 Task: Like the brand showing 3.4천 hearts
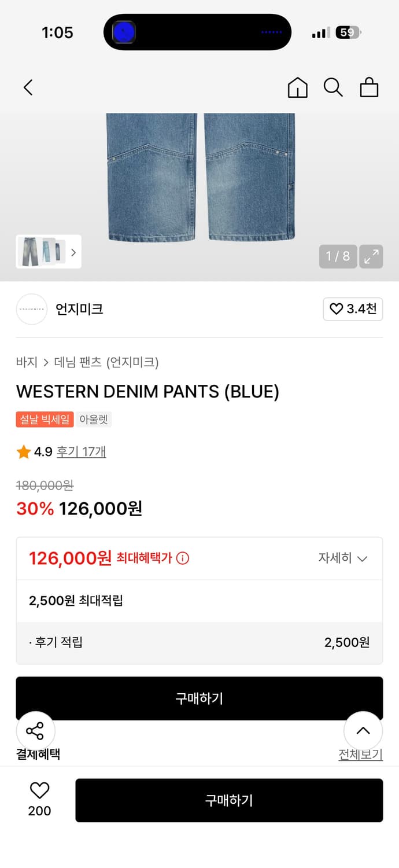(x=353, y=309)
